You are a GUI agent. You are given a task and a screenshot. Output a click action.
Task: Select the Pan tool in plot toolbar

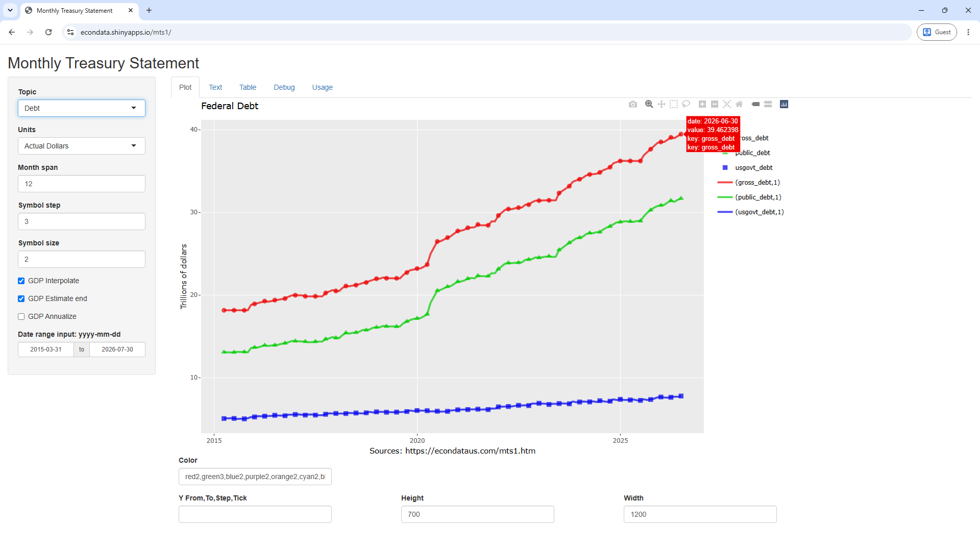(x=661, y=104)
